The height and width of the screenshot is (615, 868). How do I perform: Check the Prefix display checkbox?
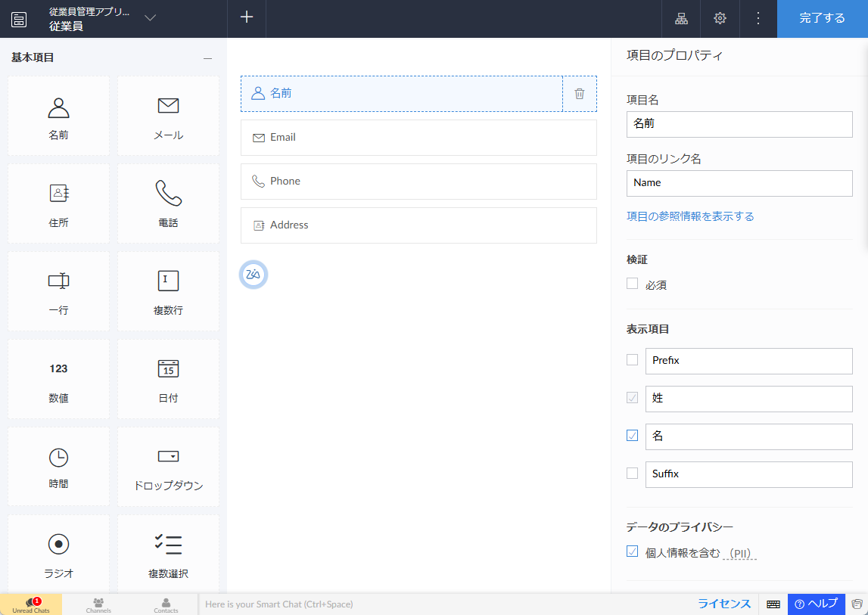(633, 360)
